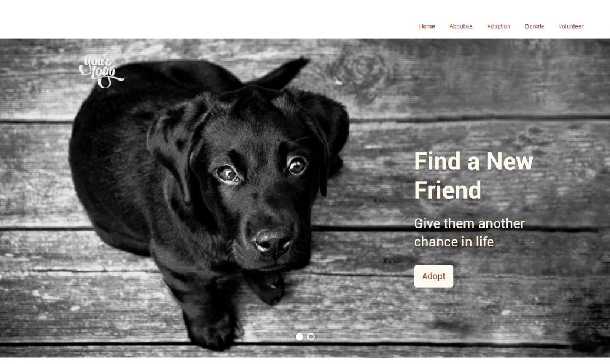This screenshot has width=610, height=364.
Task: Click the Adopt button
Action: pyautogui.click(x=433, y=276)
